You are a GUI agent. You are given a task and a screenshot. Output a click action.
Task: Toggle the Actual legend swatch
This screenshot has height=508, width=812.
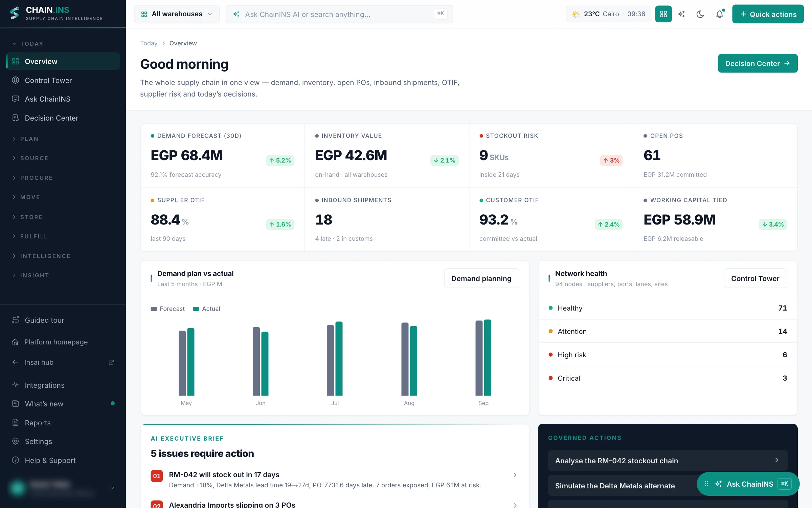196,309
